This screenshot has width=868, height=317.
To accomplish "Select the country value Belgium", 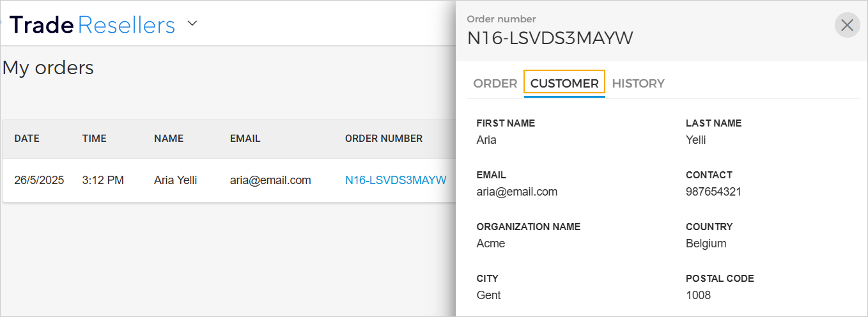I will (x=706, y=244).
